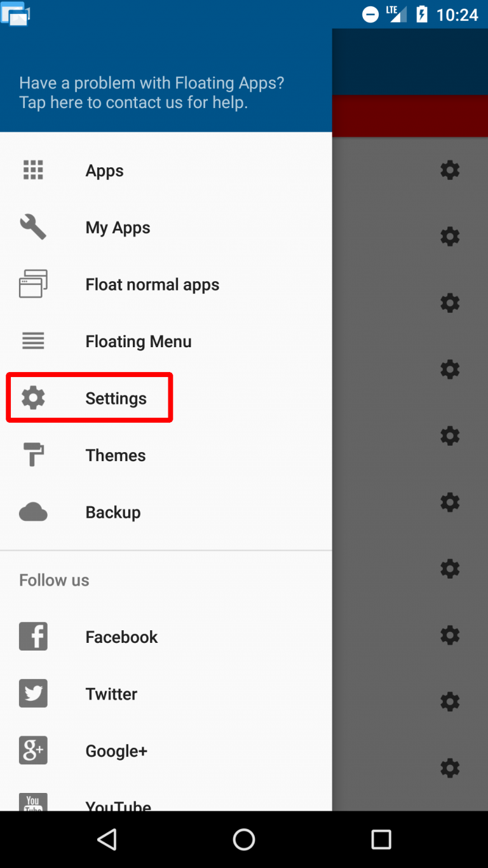Click the Floating Menu list icon
This screenshot has height=868, width=488.
tap(32, 341)
